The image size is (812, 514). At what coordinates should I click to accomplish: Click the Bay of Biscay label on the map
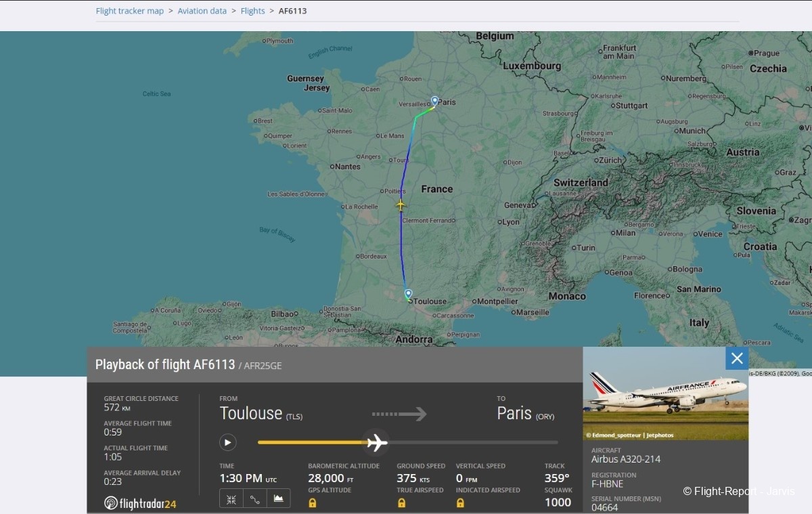[x=277, y=235]
